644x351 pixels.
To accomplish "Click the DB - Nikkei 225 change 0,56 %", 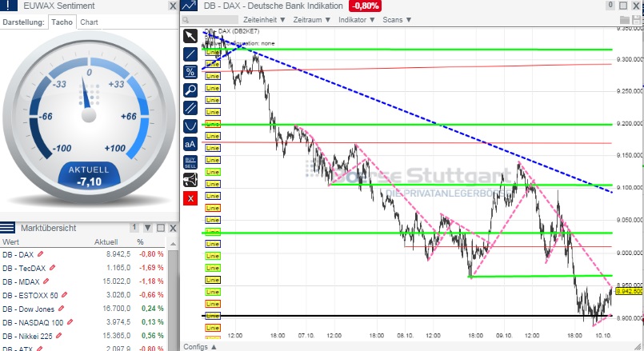I will (152, 335).
